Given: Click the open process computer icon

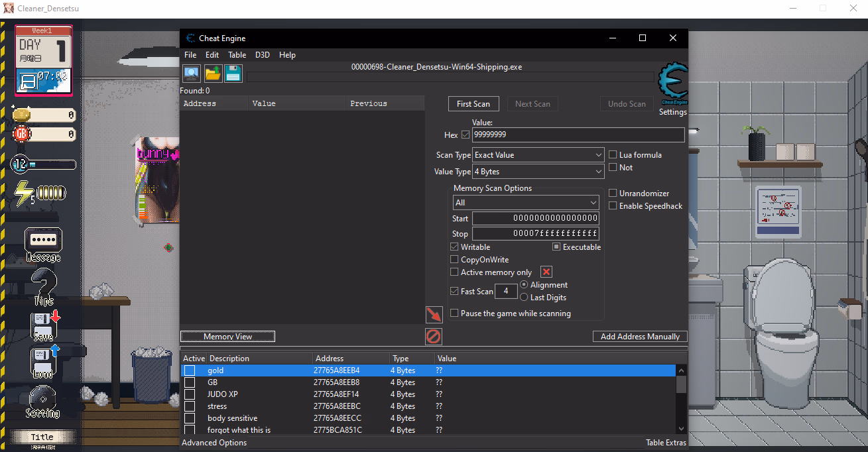Looking at the screenshot, I should (x=192, y=74).
